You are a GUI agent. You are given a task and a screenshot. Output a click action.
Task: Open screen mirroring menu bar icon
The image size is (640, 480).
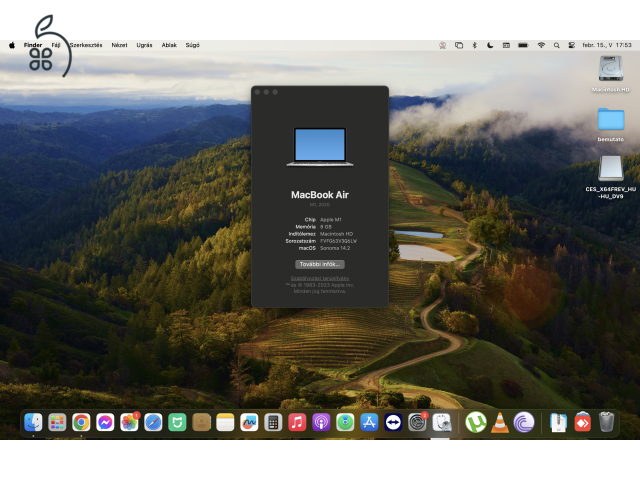pyautogui.click(x=459, y=45)
